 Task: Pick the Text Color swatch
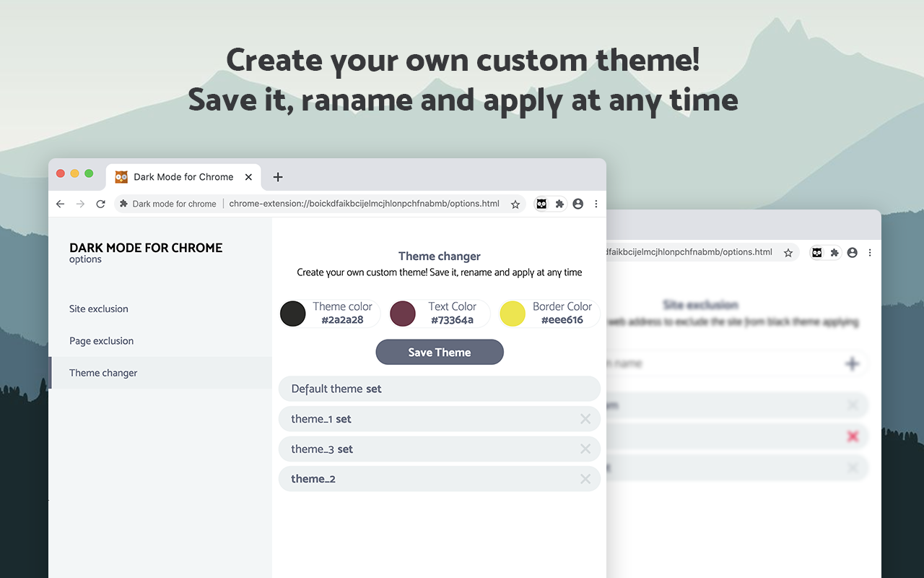[x=403, y=314]
